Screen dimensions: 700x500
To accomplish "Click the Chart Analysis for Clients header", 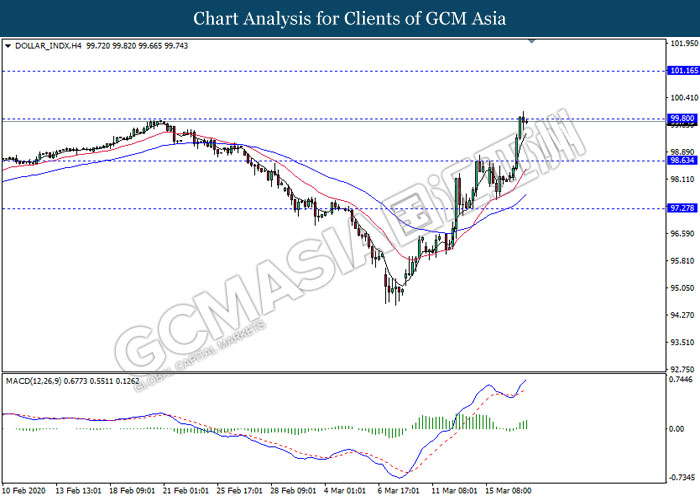I will (x=349, y=18).
